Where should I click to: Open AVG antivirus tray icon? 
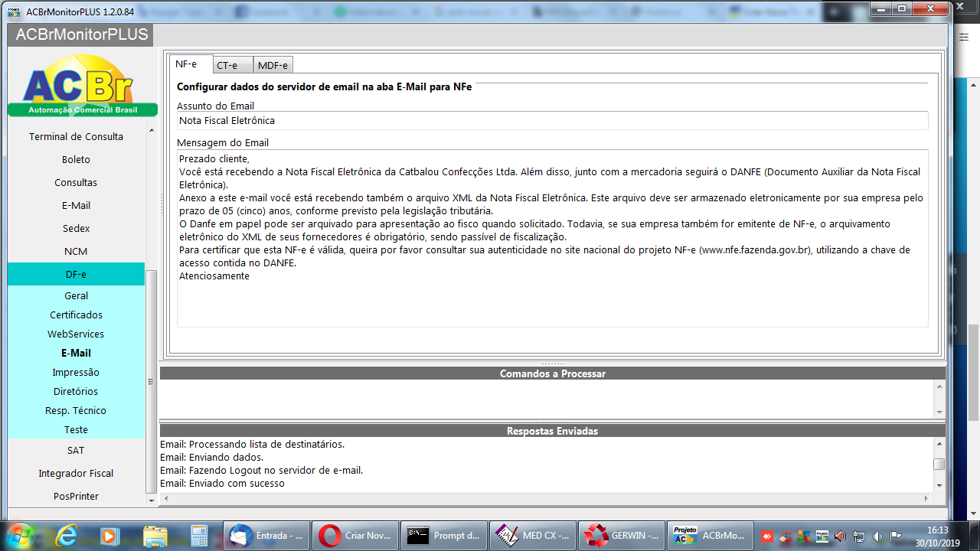pos(802,536)
